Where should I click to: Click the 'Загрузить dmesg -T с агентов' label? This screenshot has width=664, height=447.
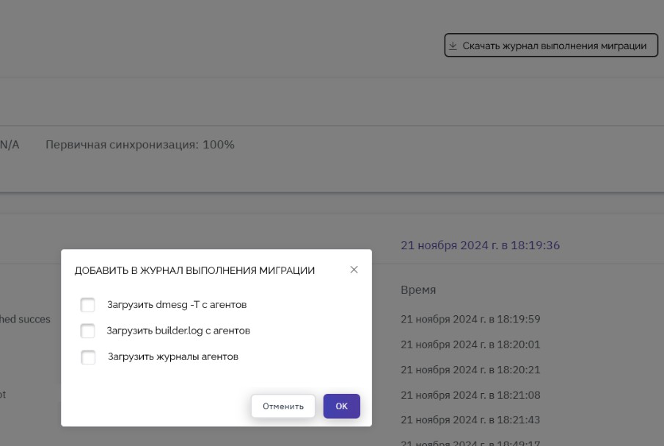(176, 305)
